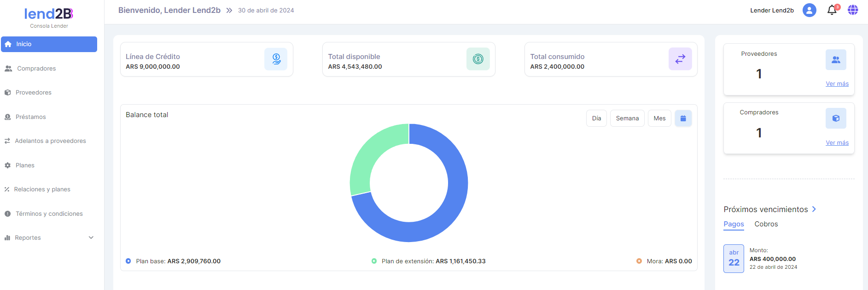Open the notifications bell
Screen dimensions: 868x290
tap(832, 10)
